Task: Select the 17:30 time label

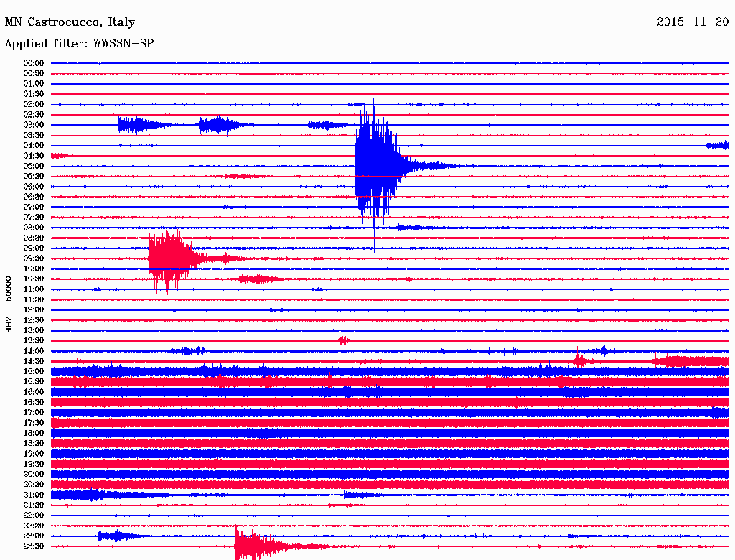Action: coord(34,423)
